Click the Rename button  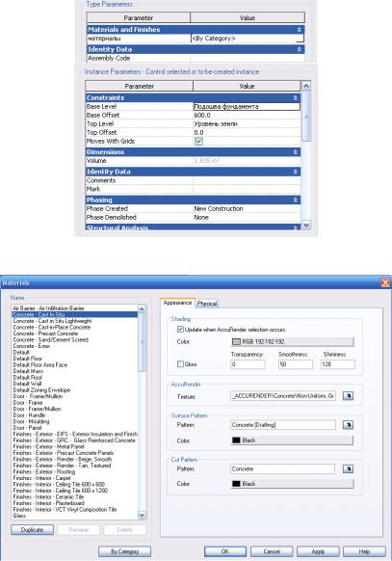point(79,529)
